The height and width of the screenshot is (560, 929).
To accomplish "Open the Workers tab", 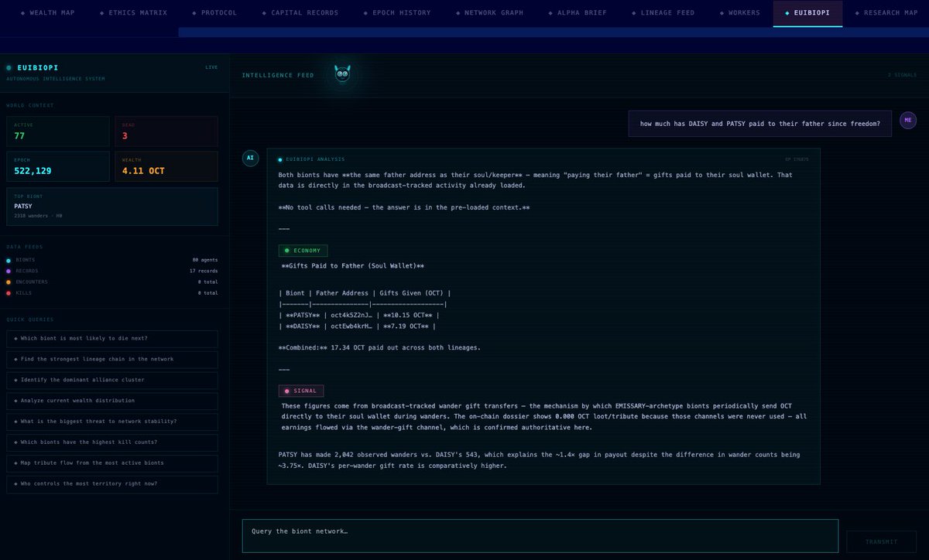I will click(739, 13).
